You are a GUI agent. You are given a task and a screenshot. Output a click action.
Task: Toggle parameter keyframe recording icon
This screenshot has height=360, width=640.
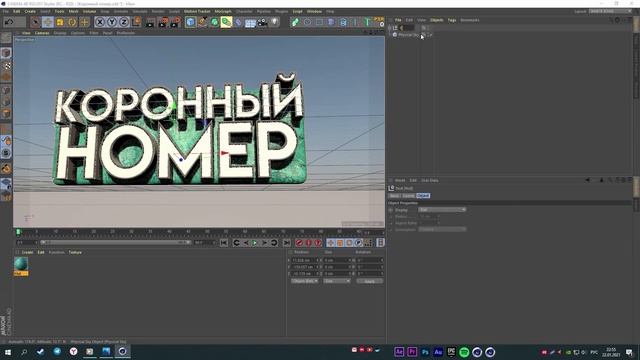click(x=358, y=243)
